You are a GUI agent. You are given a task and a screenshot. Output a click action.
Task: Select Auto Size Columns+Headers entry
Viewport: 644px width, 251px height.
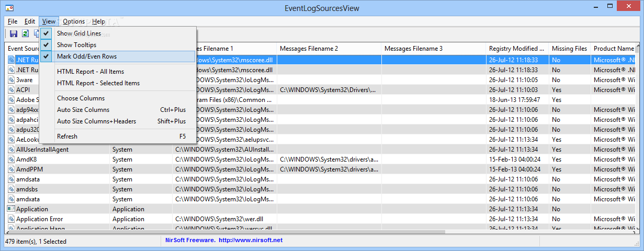pyautogui.click(x=118, y=121)
